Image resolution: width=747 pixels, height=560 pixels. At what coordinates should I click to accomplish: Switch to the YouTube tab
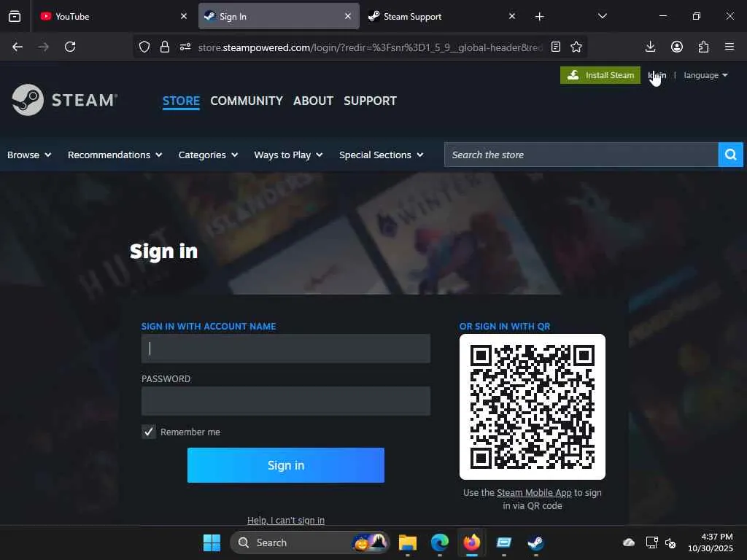pyautogui.click(x=113, y=16)
